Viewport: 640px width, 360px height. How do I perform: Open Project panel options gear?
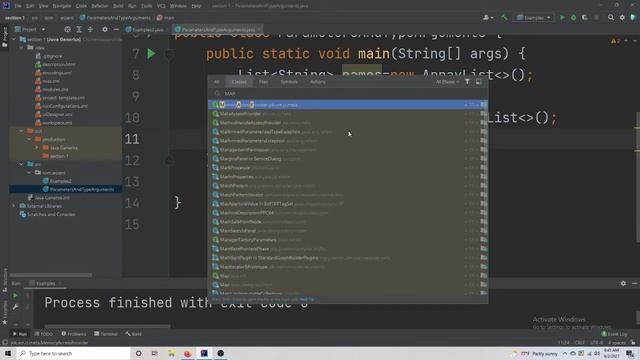(105, 29)
